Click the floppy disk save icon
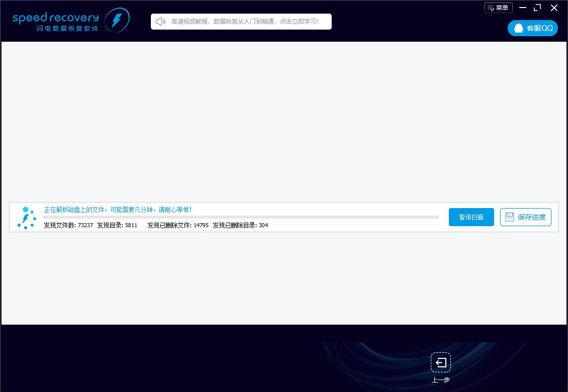This screenshot has width=568, height=392. pyautogui.click(x=509, y=217)
